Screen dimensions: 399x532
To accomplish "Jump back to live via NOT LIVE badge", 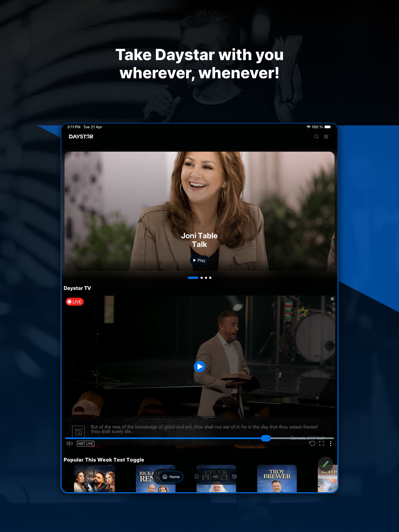I will click(85, 443).
